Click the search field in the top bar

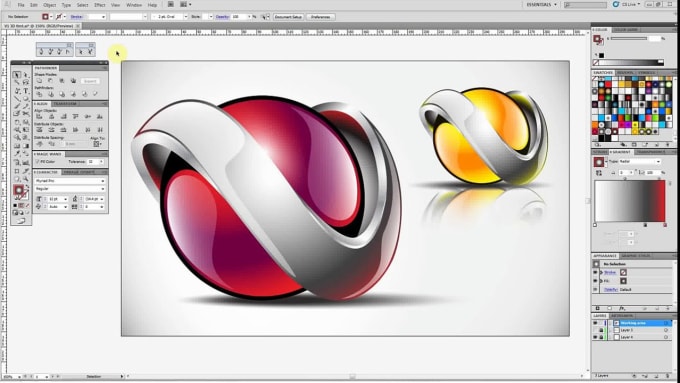point(585,5)
